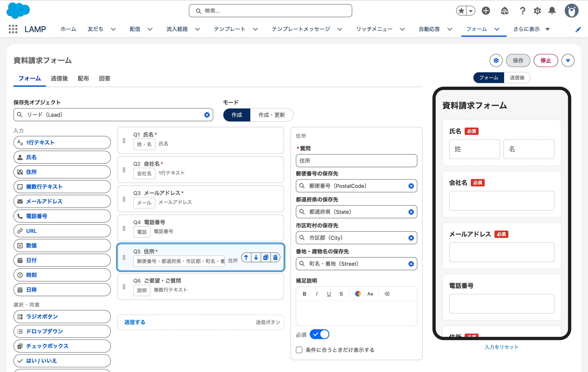Go to ホーム in navigation
This screenshot has height=372, width=588.
click(x=68, y=29)
